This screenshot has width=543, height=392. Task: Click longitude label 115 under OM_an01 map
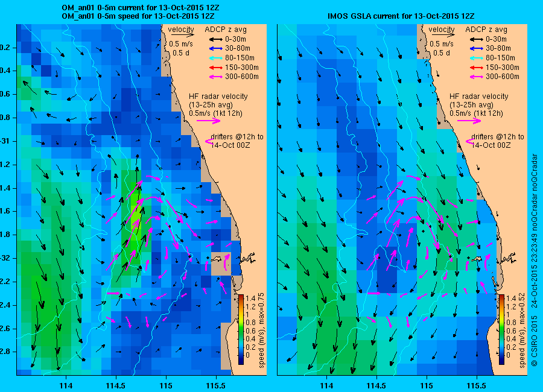pos(166,386)
